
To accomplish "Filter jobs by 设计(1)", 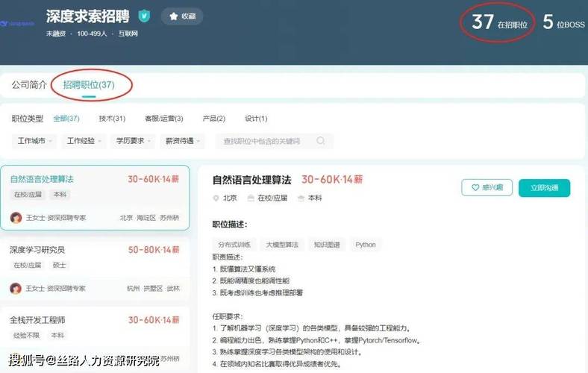I will (x=256, y=119).
